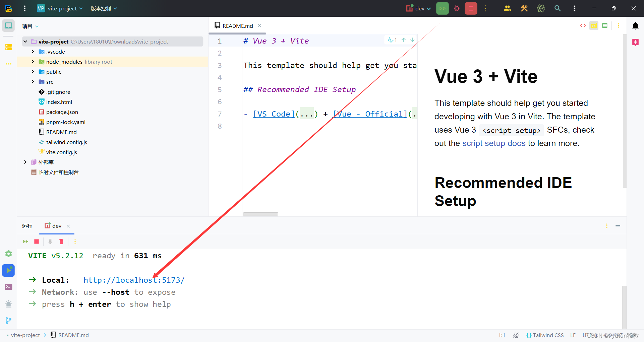Close the dev run tab

click(68, 226)
